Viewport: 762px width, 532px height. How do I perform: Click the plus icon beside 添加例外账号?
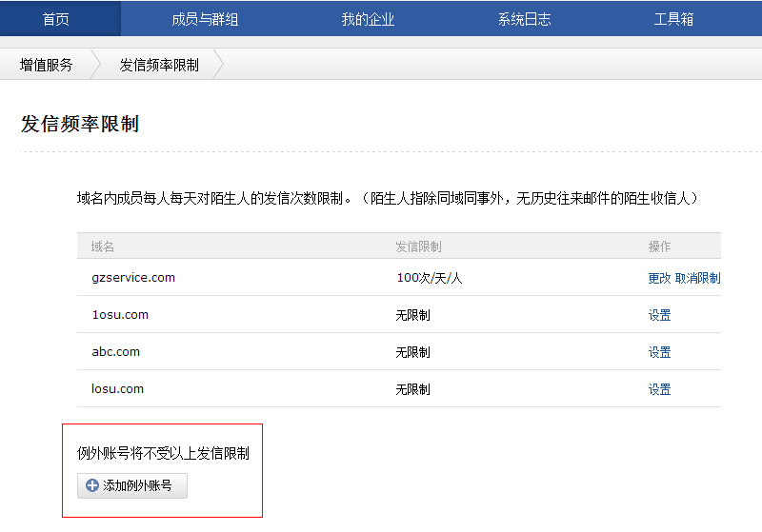coord(92,485)
